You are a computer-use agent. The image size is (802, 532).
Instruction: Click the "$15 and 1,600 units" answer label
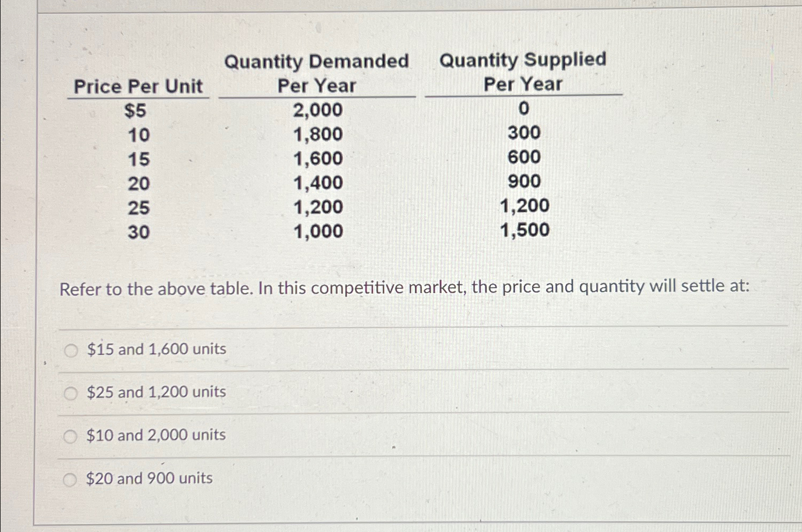click(156, 350)
